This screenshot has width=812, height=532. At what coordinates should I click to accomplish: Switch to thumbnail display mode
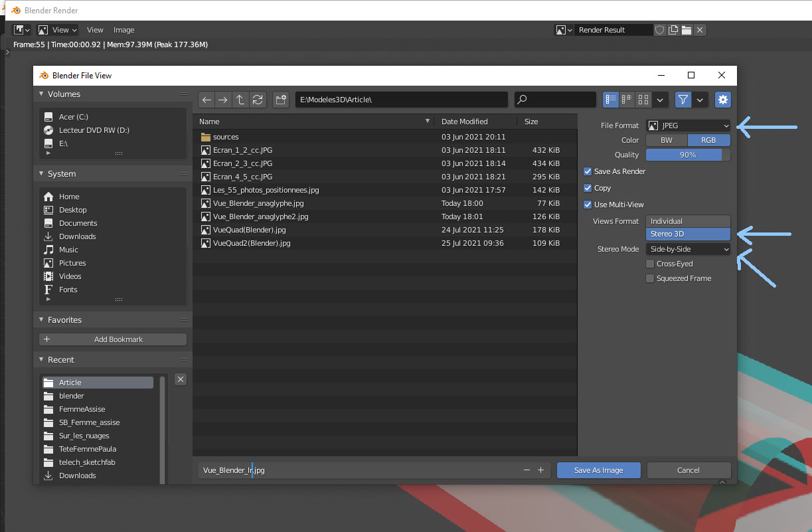coord(643,100)
